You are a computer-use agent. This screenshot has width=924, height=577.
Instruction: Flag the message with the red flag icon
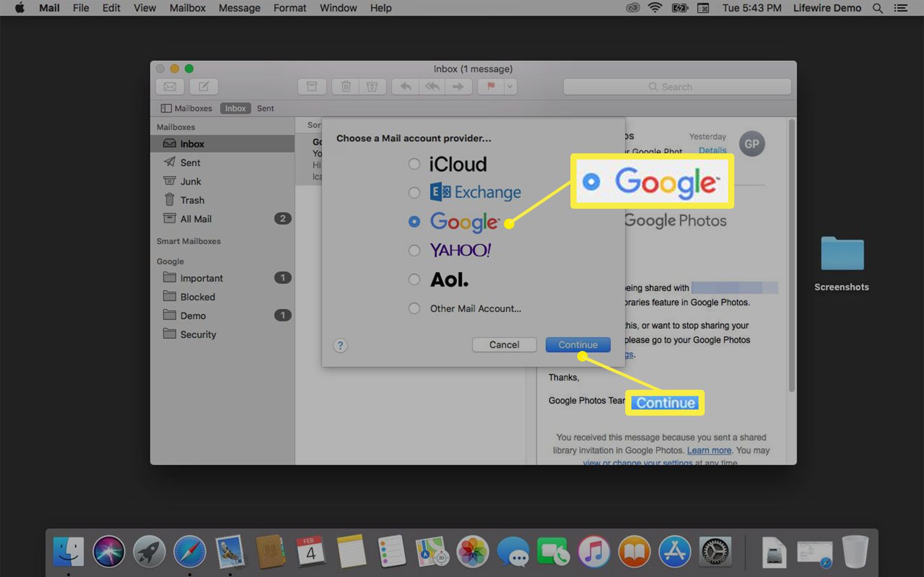tap(491, 87)
